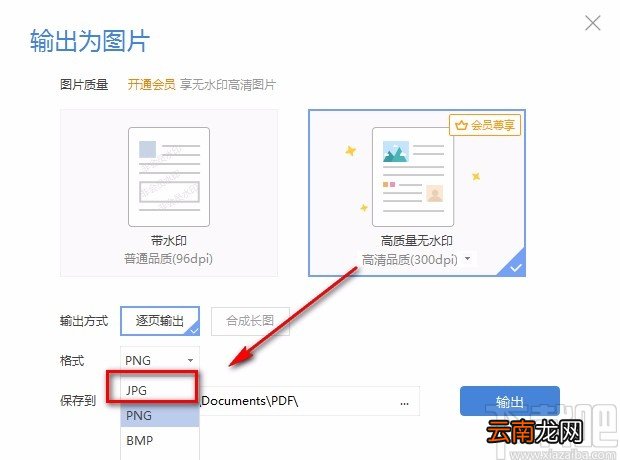Choose 逐页输出 output mode
620x460 pixels.
coord(160,321)
